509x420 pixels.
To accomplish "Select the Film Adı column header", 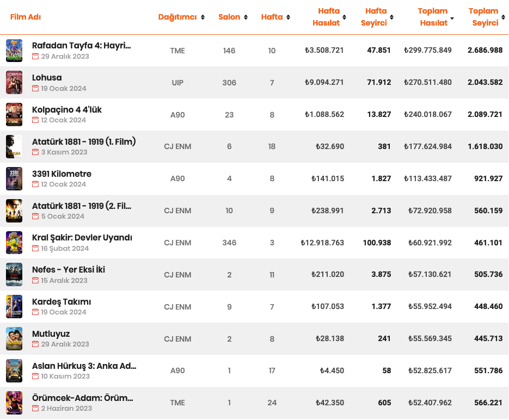I will (26, 17).
